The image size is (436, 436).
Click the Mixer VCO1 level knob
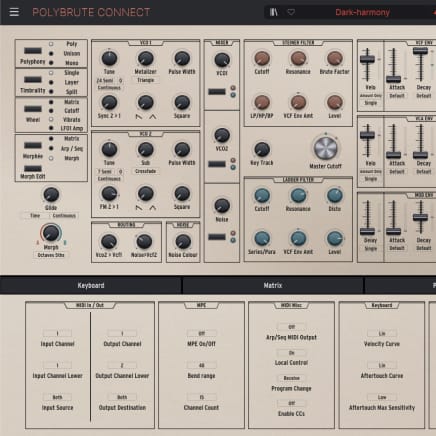pos(222,60)
